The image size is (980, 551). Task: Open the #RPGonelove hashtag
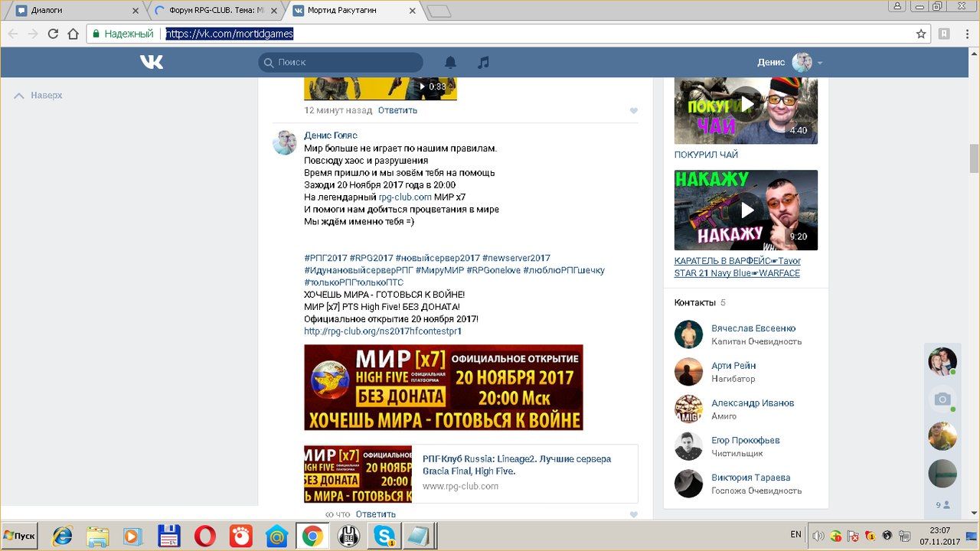[x=493, y=270]
